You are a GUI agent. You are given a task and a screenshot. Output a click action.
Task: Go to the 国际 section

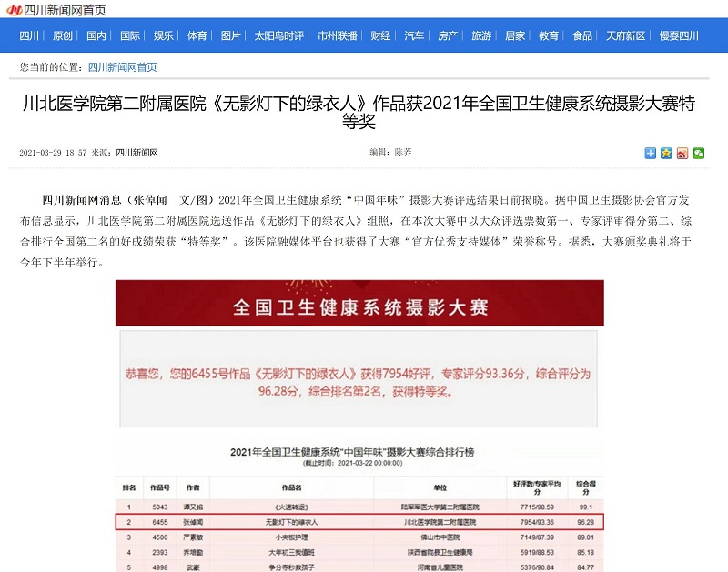pyautogui.click(x=130, y=36)
